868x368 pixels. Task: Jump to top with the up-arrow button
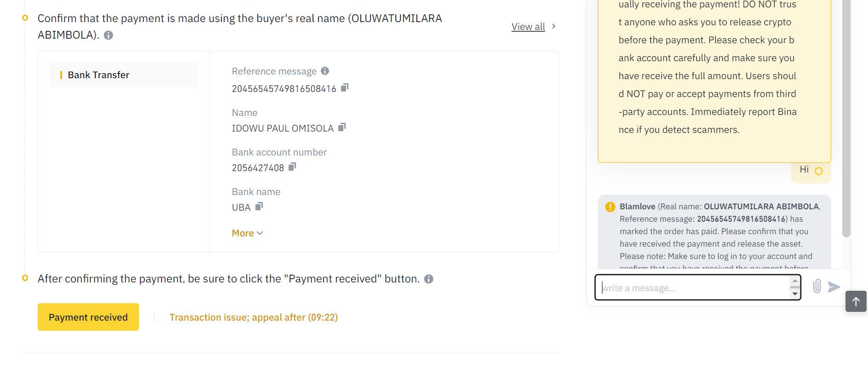tap(856, 301)
